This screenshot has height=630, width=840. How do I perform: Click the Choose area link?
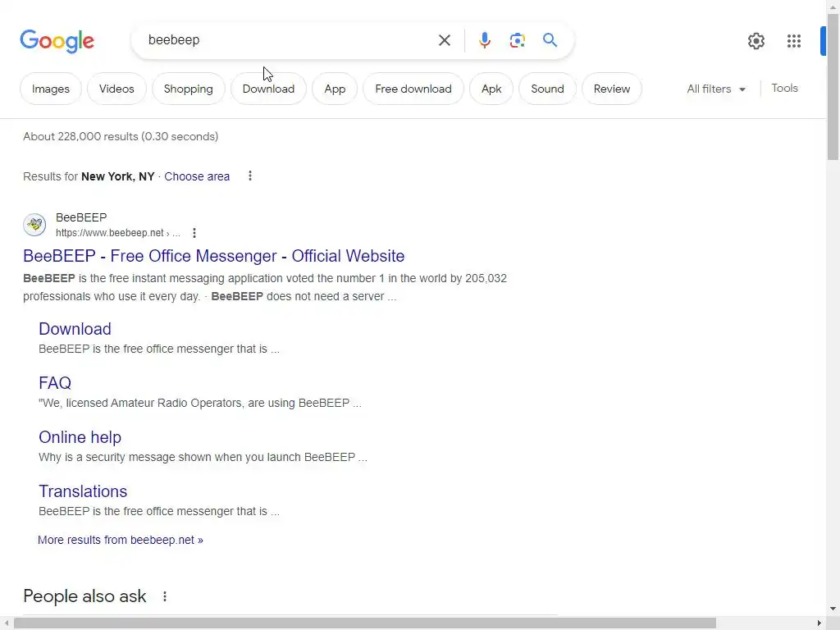click(x=197, y=176)
